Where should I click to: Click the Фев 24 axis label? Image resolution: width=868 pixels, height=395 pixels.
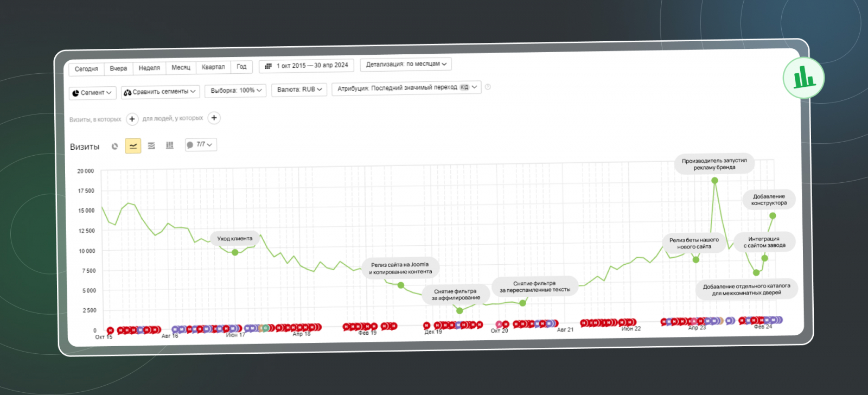763,327
